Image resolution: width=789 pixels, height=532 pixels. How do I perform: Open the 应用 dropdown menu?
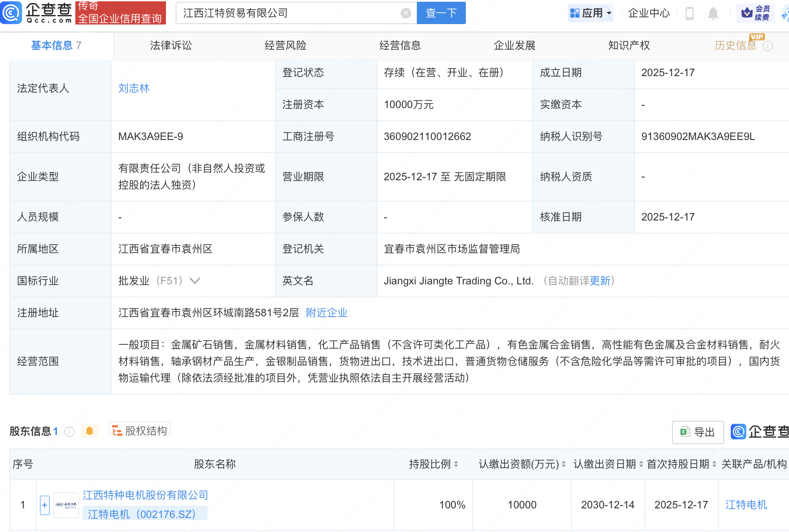591,13
